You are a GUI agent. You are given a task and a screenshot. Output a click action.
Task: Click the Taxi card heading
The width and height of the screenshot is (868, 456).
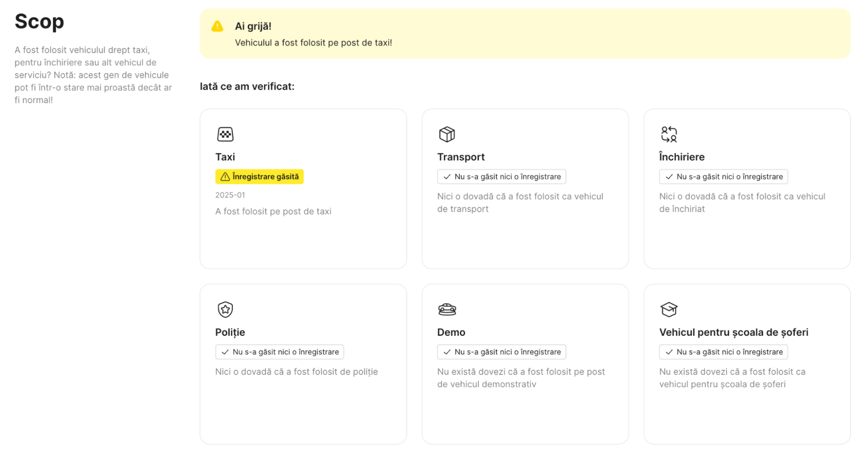(225, 157)
